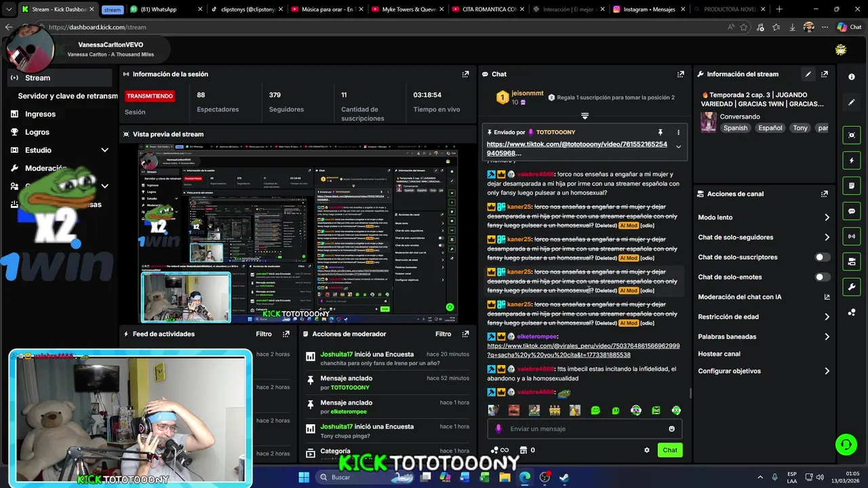Open Ingresos sidebar item

point(40,114)
